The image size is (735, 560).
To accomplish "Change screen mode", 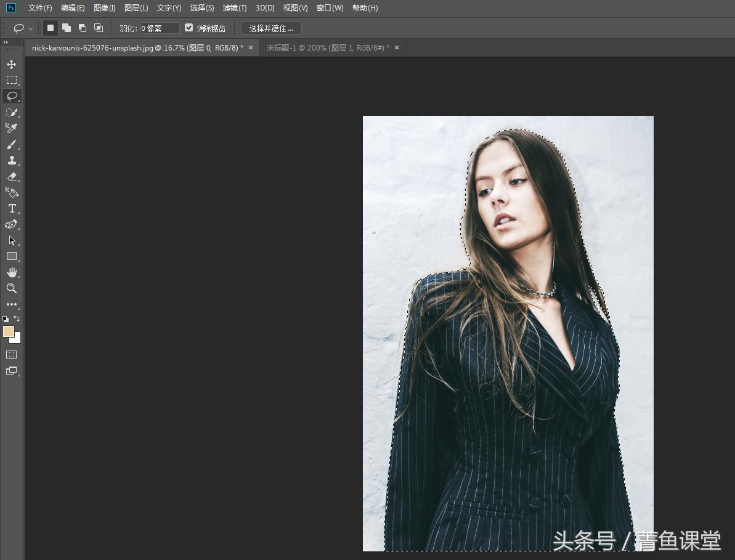I will pos(12,371).
